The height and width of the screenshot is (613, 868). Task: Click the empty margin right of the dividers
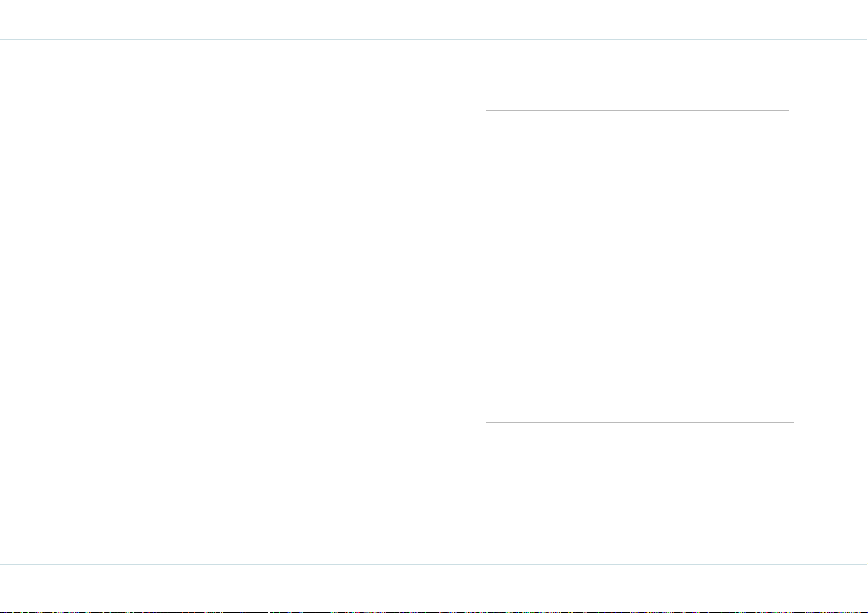[x=831, y=302]
